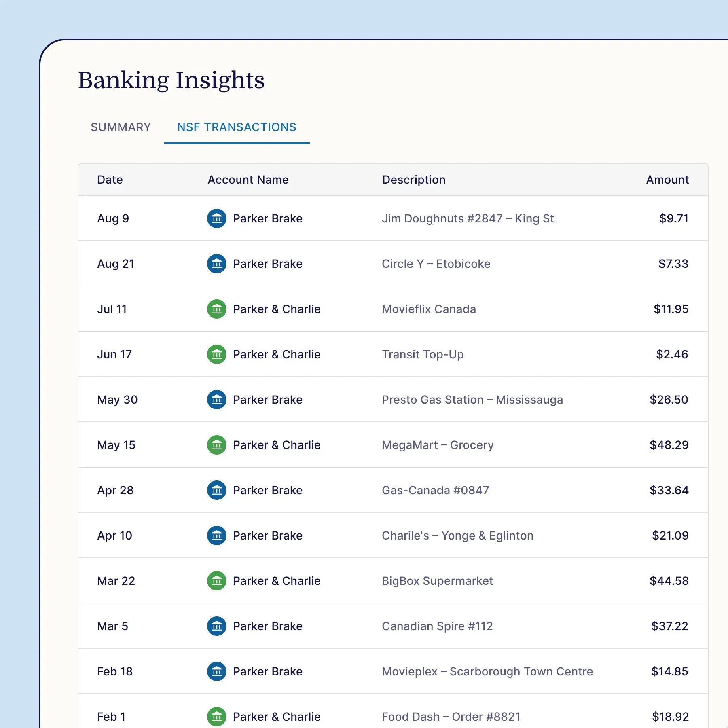Image resolution: width=728 pixels, height=728 pixels.
Task: Sort by the Amount column header
Action: [667, 180]
